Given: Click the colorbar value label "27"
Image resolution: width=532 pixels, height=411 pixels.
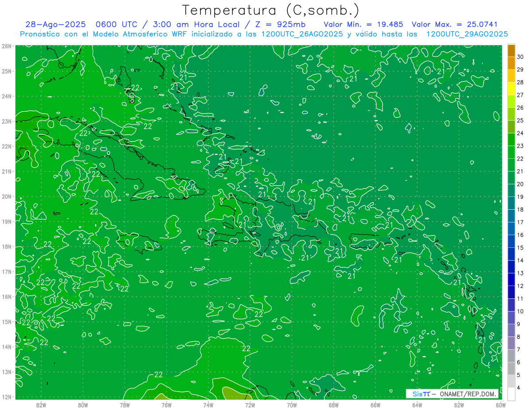Looking at the screenshot, I should click(x=520, y=94).
